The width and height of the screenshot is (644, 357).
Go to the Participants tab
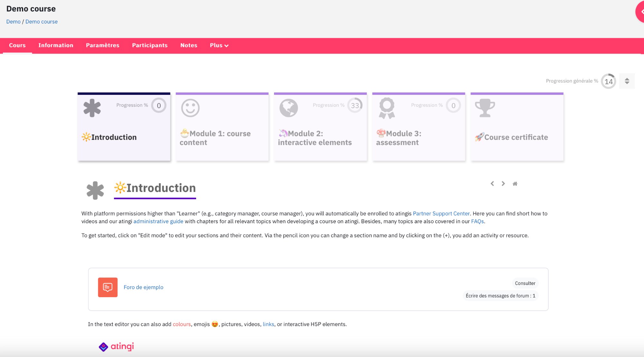(150, 45)
